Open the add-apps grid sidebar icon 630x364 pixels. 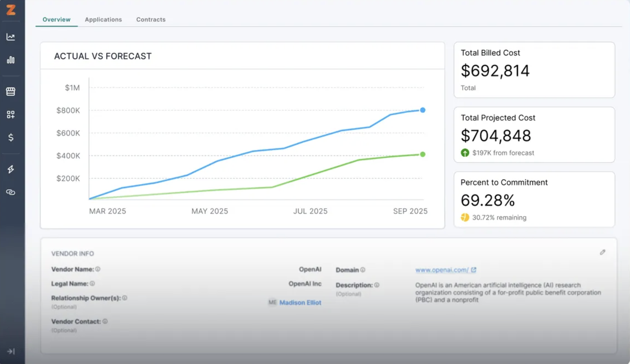coord(11,114)
